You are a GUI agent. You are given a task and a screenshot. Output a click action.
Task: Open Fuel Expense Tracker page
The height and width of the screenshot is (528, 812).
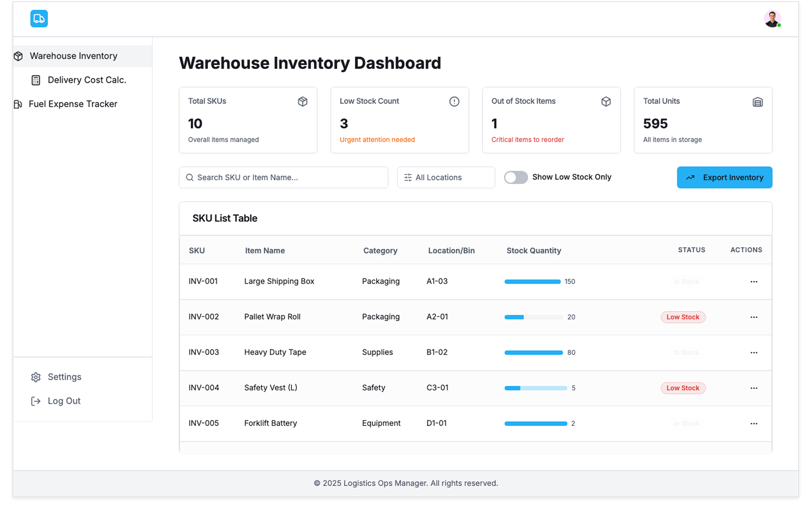pyautogui.click(x=73, y=104)
